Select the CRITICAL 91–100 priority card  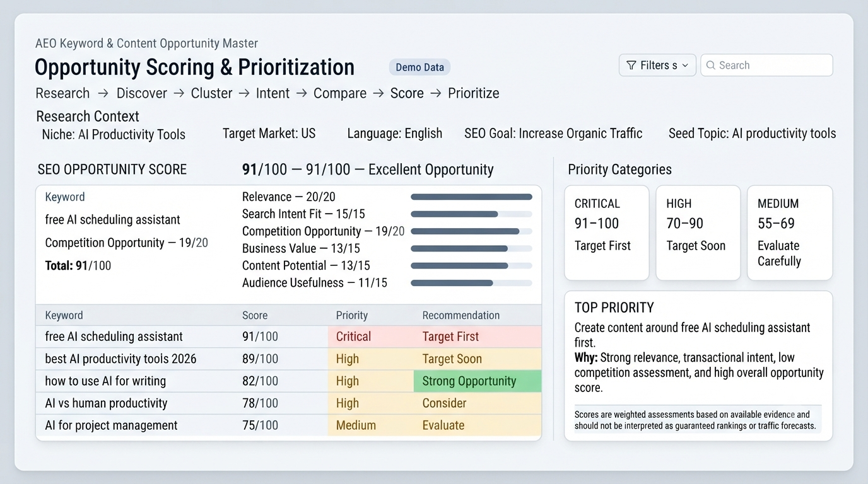(x=606, y=233)
